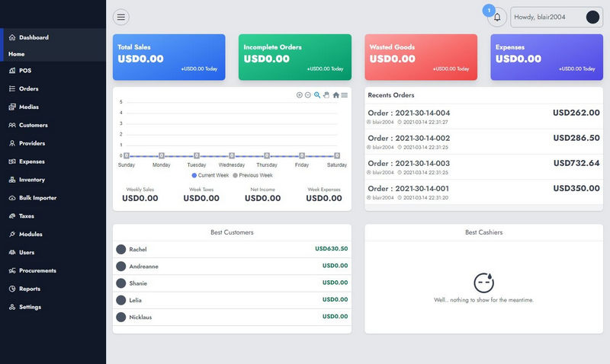Click the Net Income value

point(262,198)
